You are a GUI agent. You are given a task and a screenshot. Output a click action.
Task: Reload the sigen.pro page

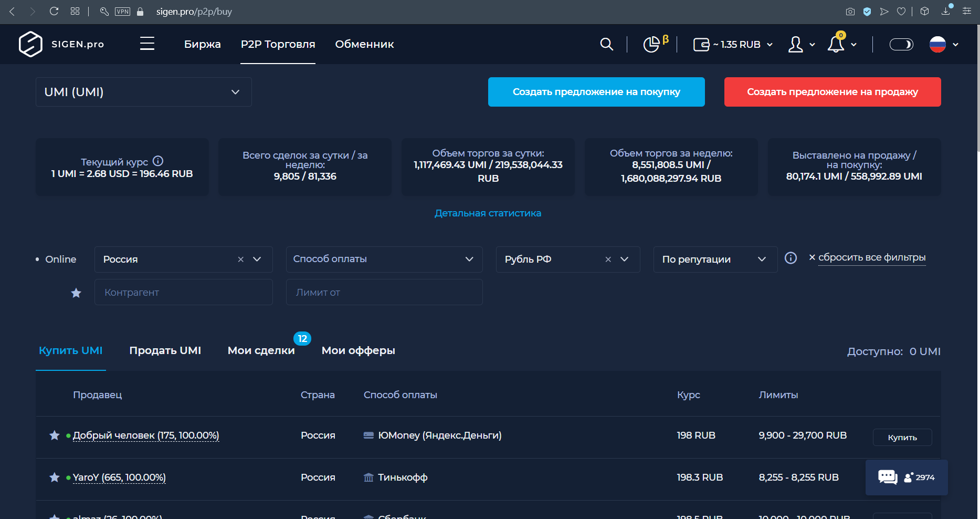coord(54,11)
